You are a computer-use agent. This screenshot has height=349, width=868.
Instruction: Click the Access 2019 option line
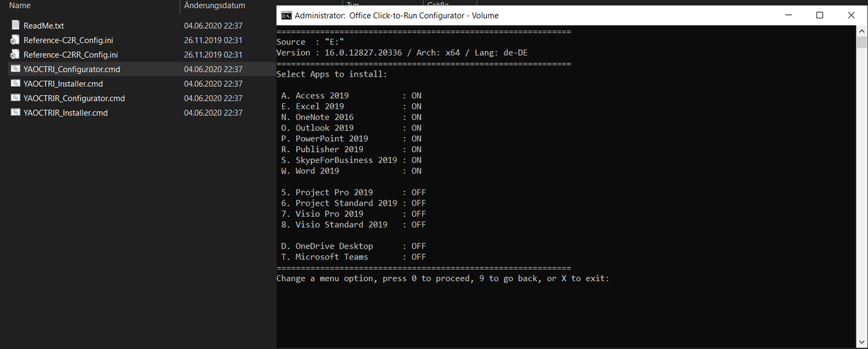(x=351, y=96)
